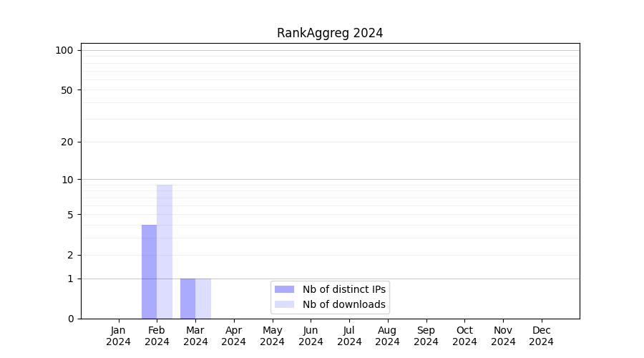Click the 'Nb of downloads' legend swatch

click(284, 304)
